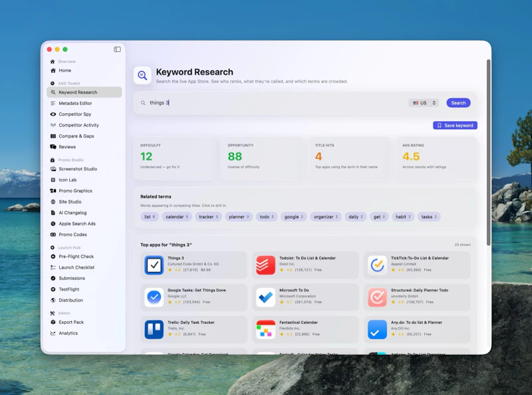This screenshot has height=395, width=532.
Task: Select the 'tracker' related term chip
Action: tap(208, 217)
